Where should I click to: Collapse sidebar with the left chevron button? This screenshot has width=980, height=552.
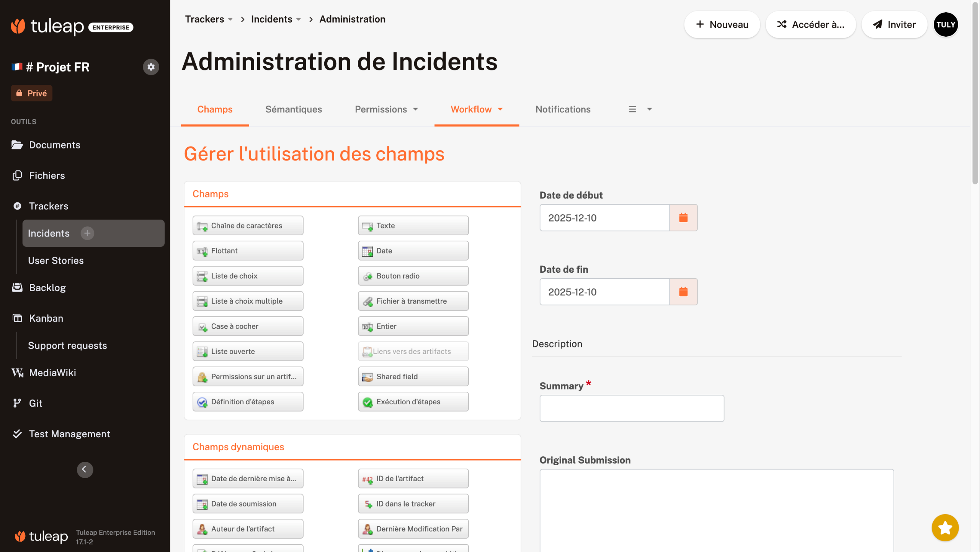(x=85, y=469)
